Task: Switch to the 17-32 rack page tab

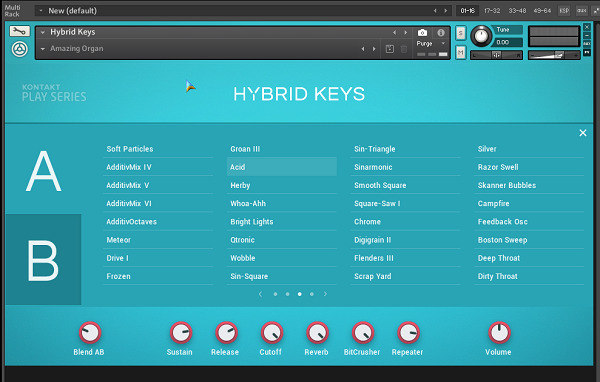Action: 492,11
